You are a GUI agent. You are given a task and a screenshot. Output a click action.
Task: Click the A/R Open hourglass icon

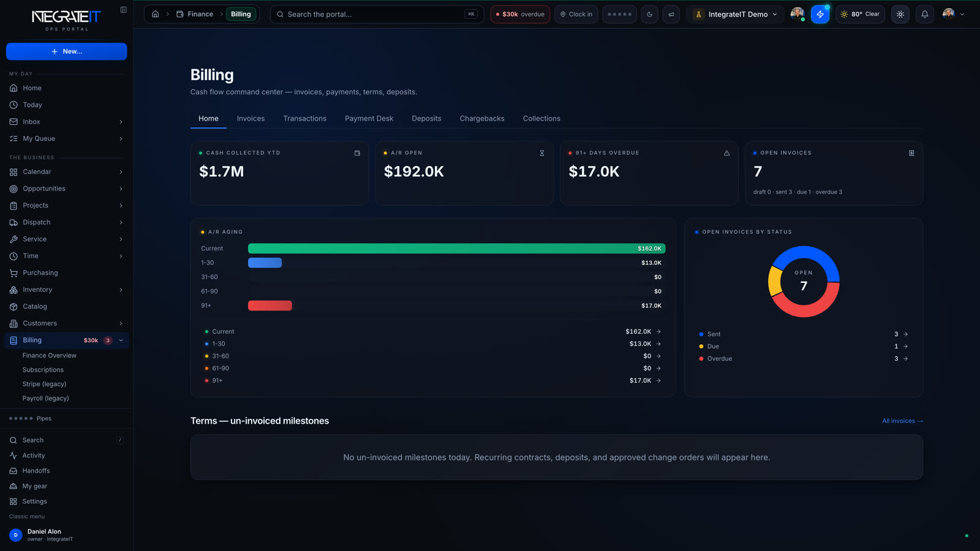pos(542,153)
